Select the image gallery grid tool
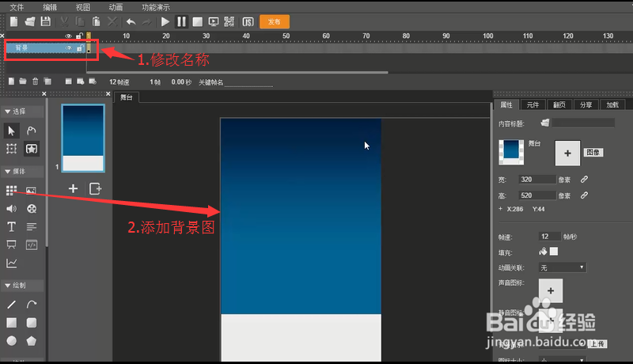Viewport: 633px width, 364px height. (x=11, y=190)
